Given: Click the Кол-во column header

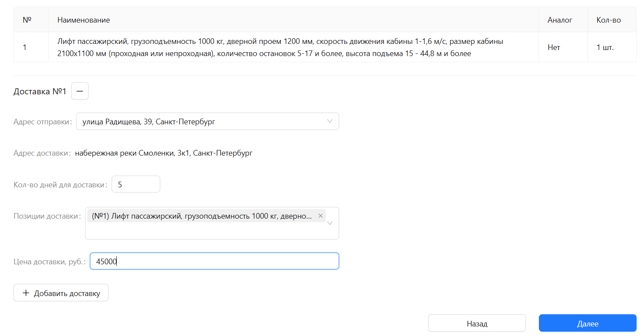Looking at the screenshot, I should (609, 20).
